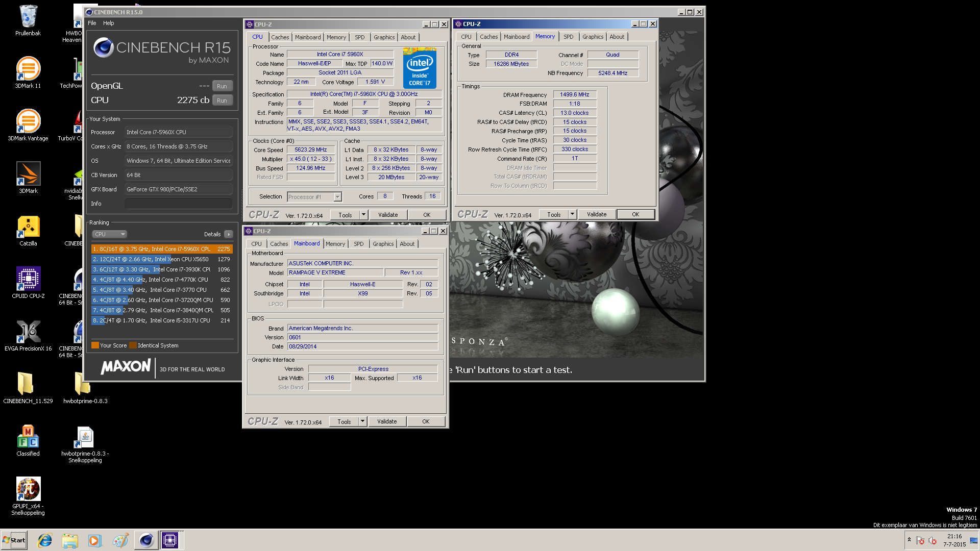
Task: Click Validate in the Mainboard CPU-Z window
Action: [x=387, y=421]
